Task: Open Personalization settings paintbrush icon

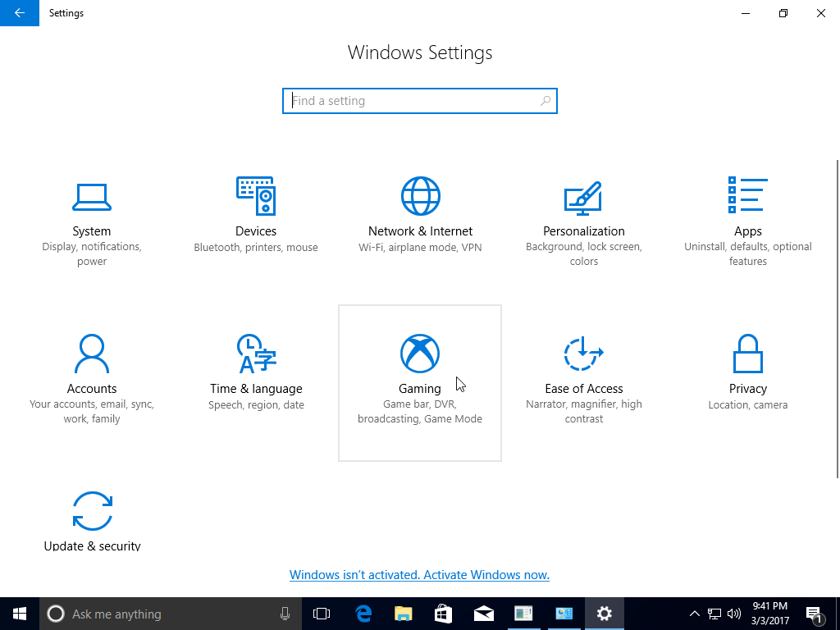Action: click(x=583, y=199)
